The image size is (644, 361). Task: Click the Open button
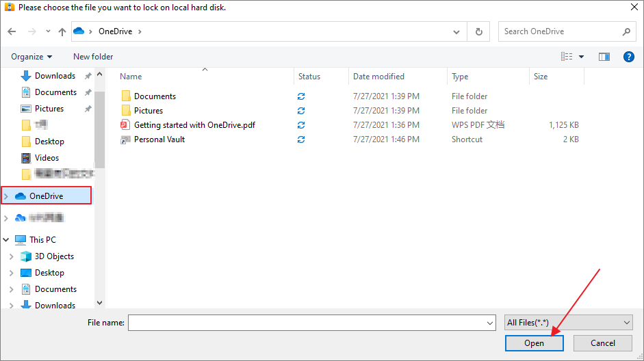[x=534, y=343]
